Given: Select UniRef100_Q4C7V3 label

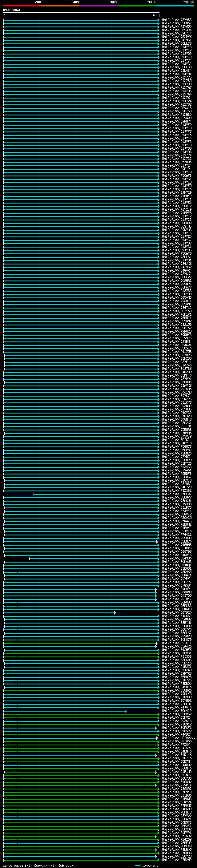Looking at the screenshot, I should 177,487.
